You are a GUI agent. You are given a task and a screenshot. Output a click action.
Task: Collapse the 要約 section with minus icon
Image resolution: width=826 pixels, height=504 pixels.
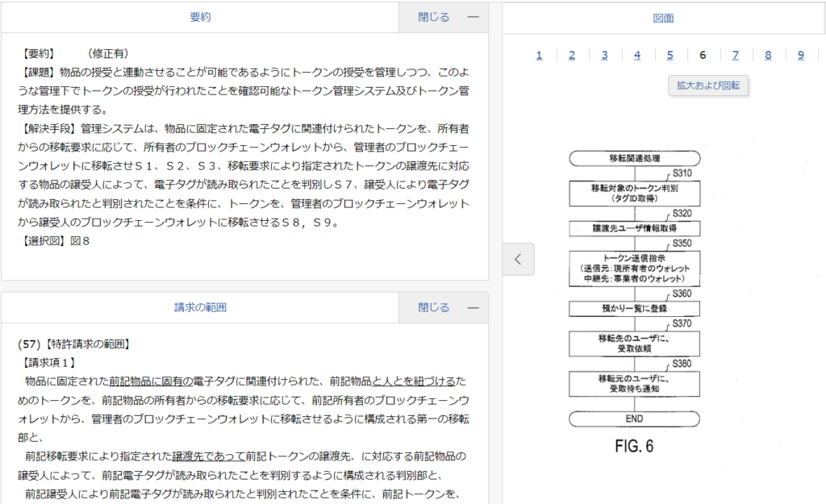pos(473,18)
